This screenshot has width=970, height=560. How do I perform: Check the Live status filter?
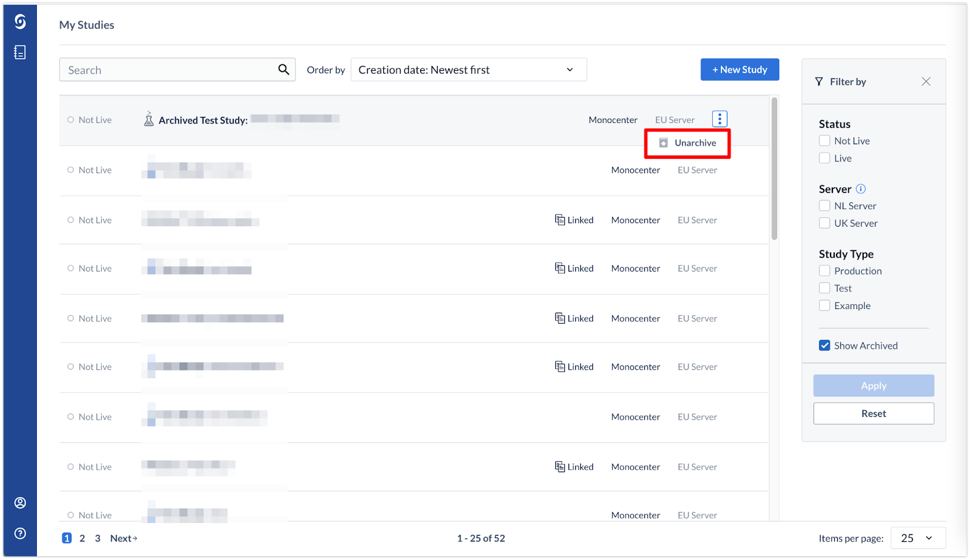(x=824, y=158)
